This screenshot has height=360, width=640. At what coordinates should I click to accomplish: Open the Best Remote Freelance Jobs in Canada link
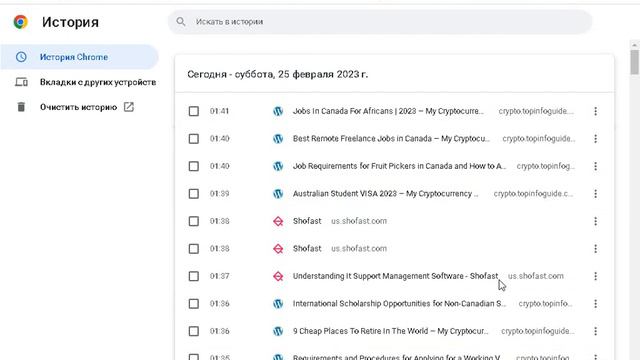point(391,139)
